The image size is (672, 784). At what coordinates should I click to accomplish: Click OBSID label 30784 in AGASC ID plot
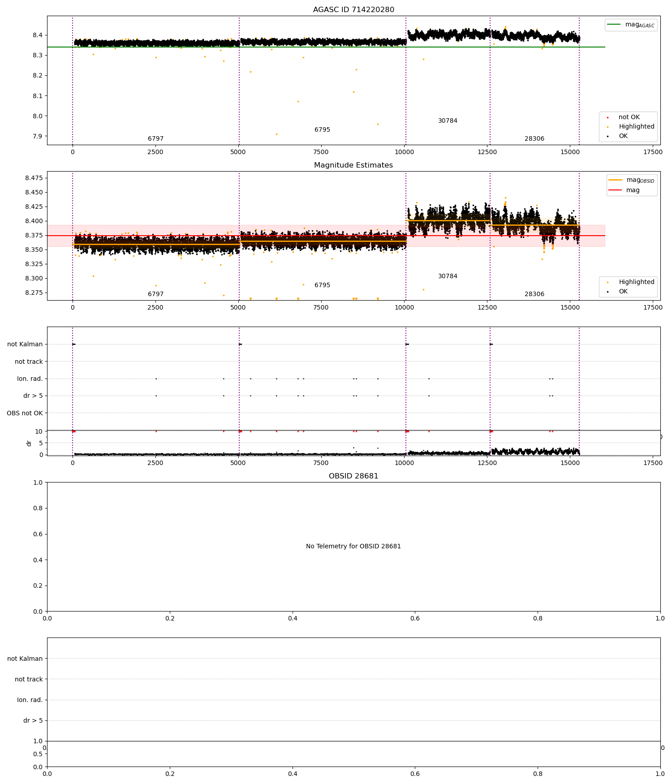(x=448, y=121)
